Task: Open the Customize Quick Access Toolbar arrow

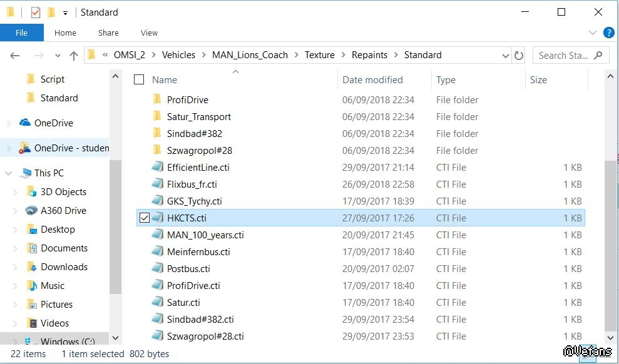Action: tap(65, 13)
